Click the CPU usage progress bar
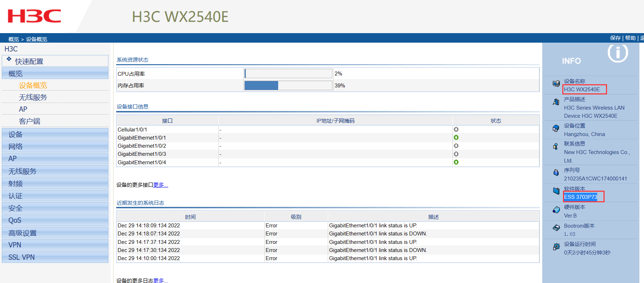 coord(288,74)
